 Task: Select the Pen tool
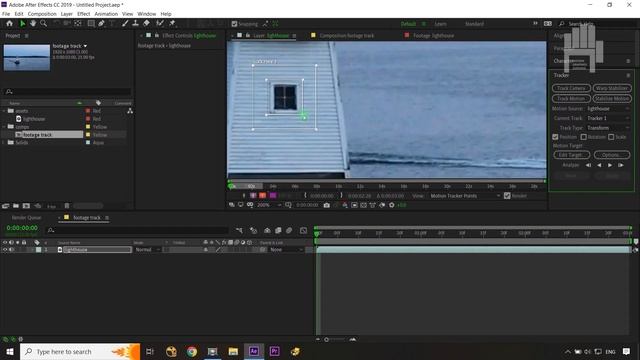click(101, 24)
